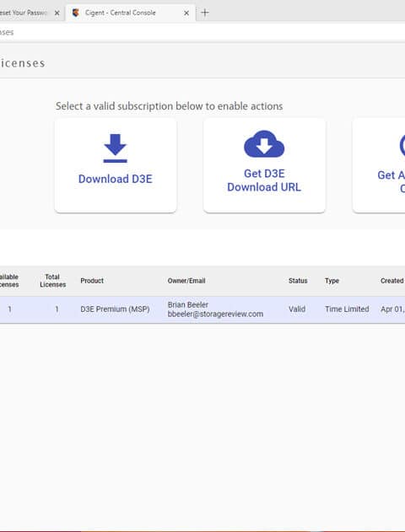Image resolution: width=405 pixels, height=532 pixels.
Task: Click the Download D3E arrow icon
Action: pos(115,148)
